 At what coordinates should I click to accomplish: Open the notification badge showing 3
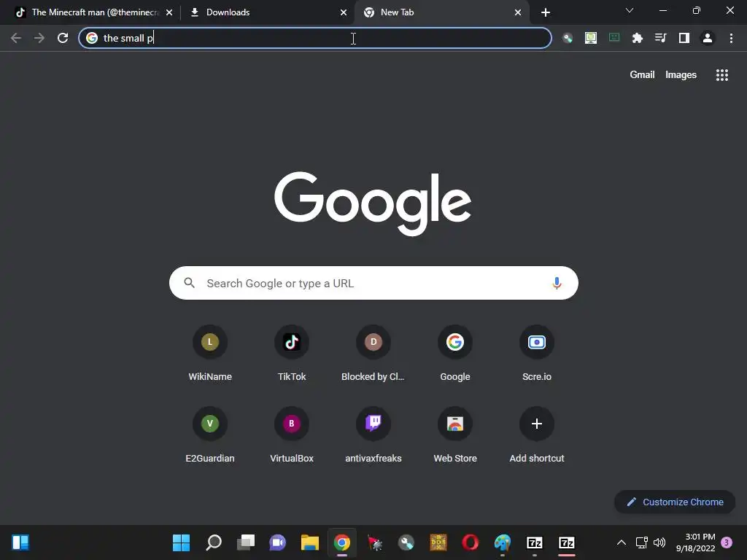coord(727,542)
